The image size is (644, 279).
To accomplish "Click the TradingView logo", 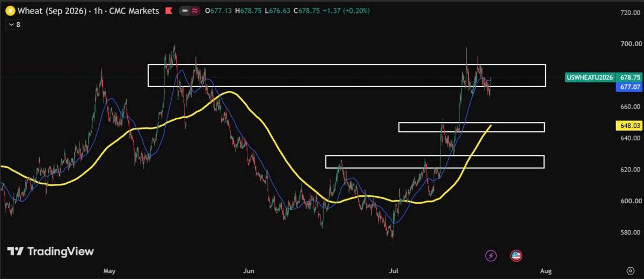I will [x=50, y=251].
